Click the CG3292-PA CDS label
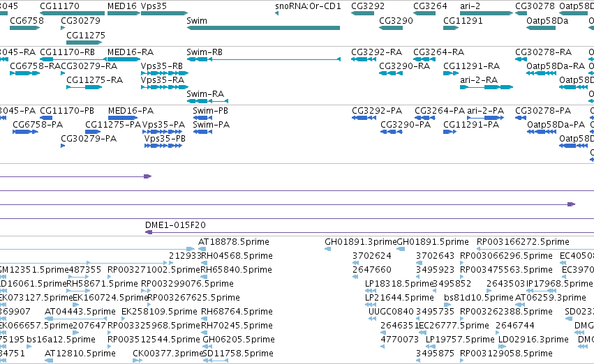The image size is (594, 364). 376,110
